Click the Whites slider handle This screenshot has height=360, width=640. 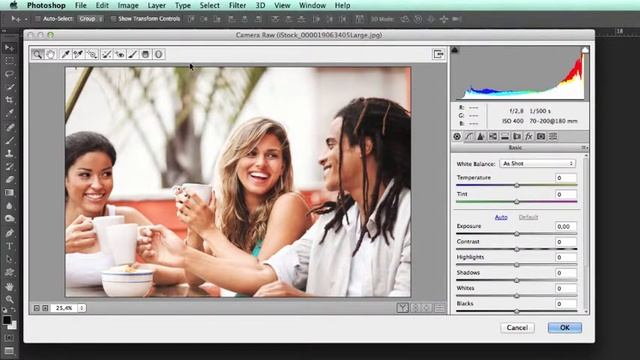[x=517, y=296]
